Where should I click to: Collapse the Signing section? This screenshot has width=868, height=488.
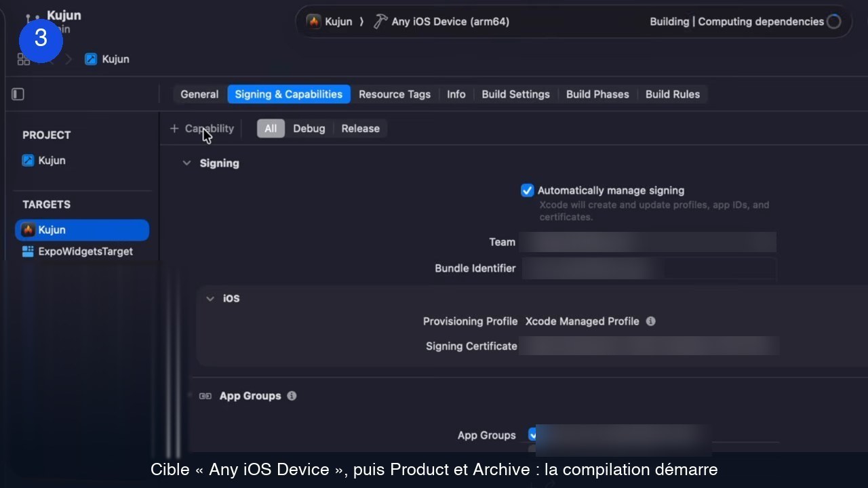186,163
